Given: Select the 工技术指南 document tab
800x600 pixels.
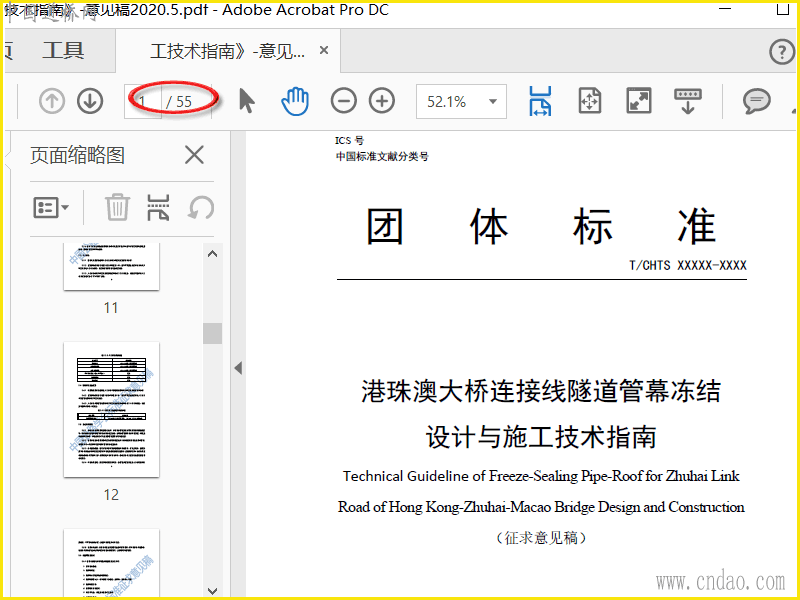Looking at the screenshot, I should [x=228, y=51].
